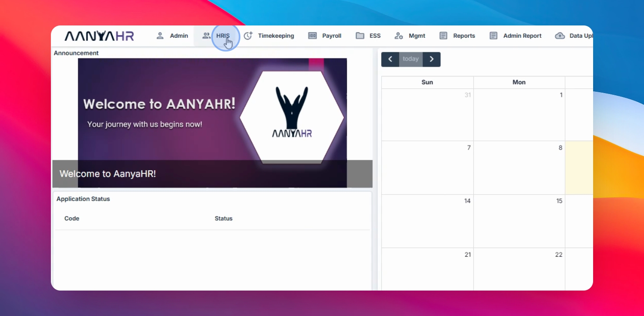Click the Welcome announcement banner image
The width and height of the screenshot is (644, 316).
pos(212,123)
